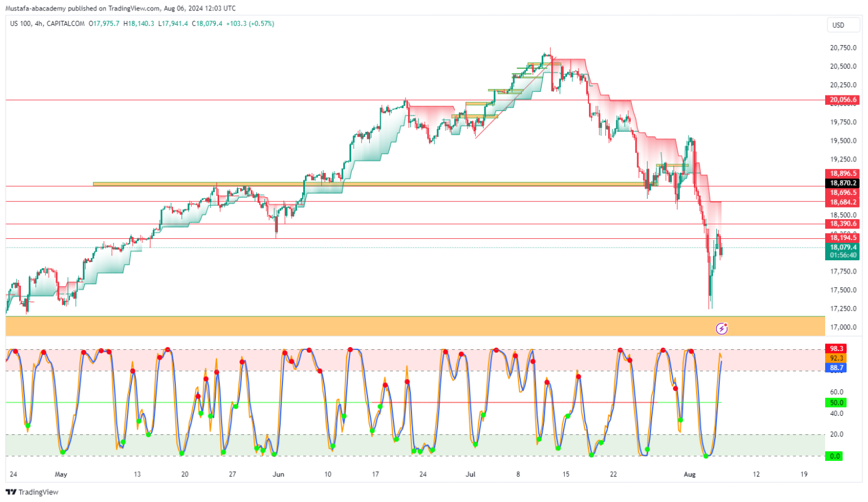Click the 20,500.0 price axis tick
The width and height of the screenshot is (868, 502).
pos(843,67)
